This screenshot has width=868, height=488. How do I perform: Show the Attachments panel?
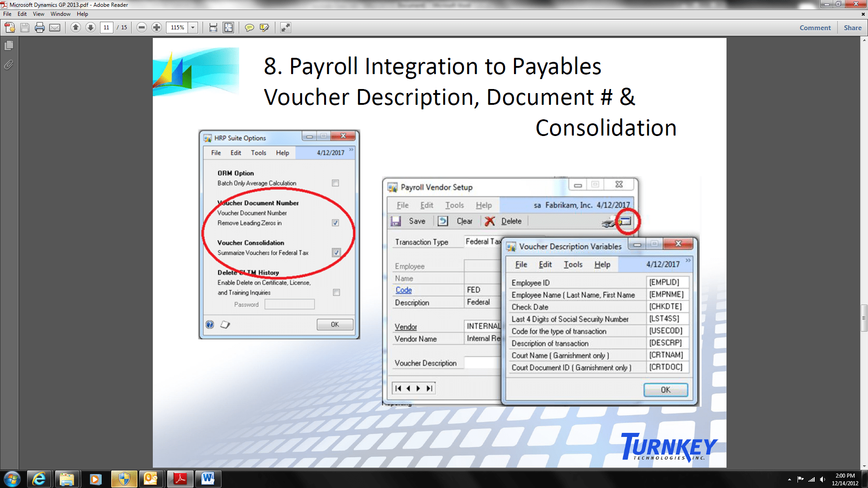click(x=8, y=65)
